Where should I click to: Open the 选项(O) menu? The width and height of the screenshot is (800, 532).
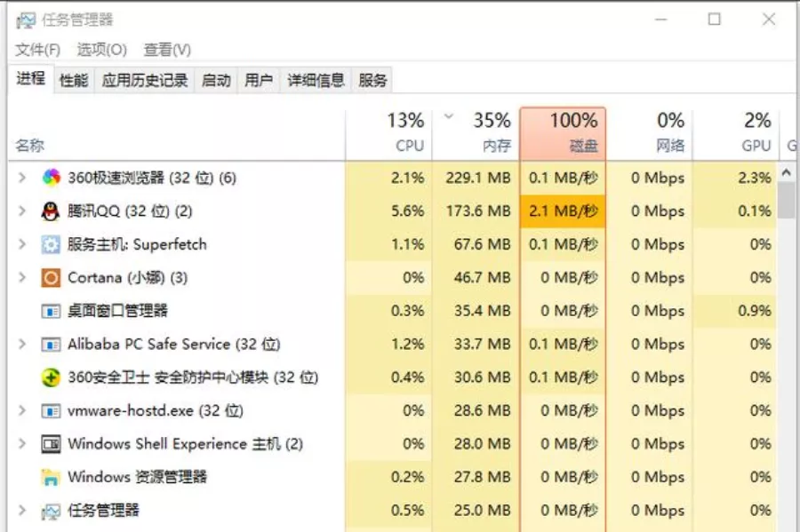pos(101,50)
